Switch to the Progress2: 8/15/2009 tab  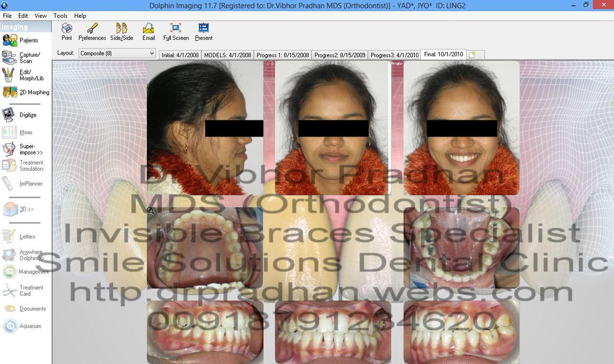340,55
